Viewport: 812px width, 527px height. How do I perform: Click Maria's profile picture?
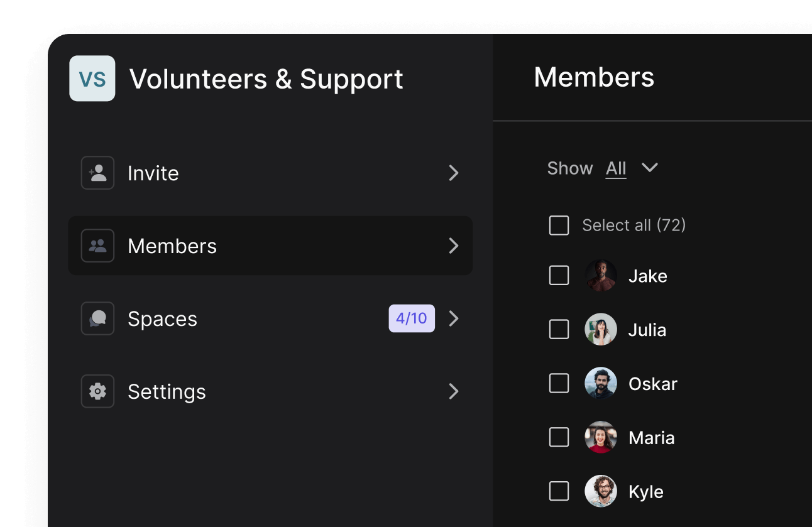pos(601,437)
